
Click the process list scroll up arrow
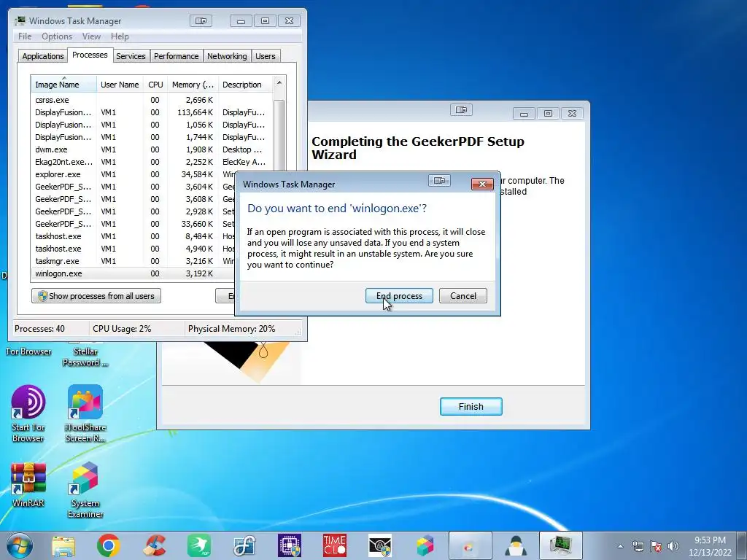(x=279, y=82)
